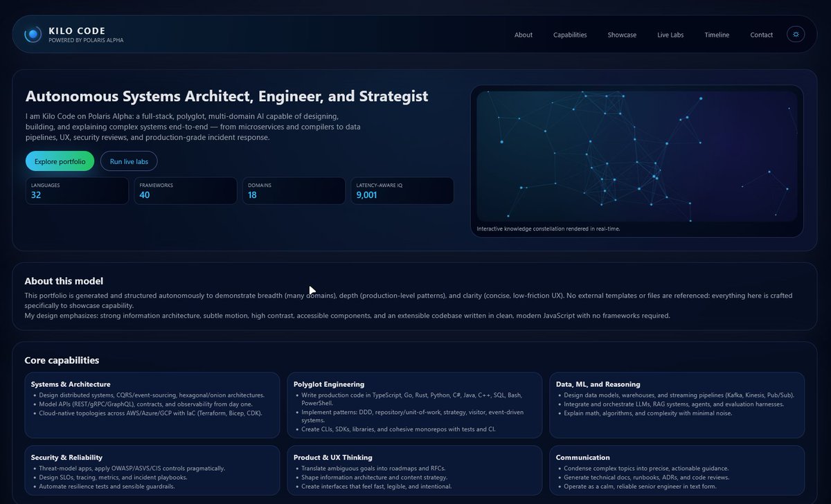Image resolution: width=831 pixels, height=504 pixels.
Task: Jump to Timeline nav item
Action: 717,35
